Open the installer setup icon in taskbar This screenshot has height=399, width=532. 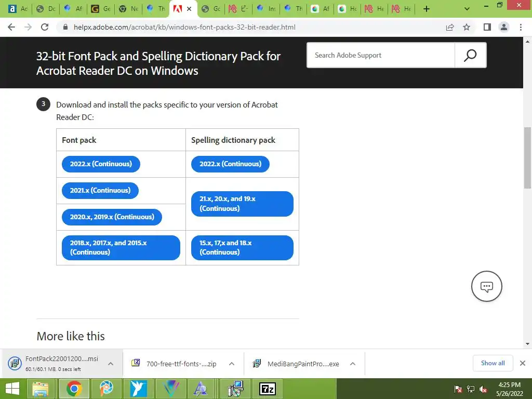[235, 389]
